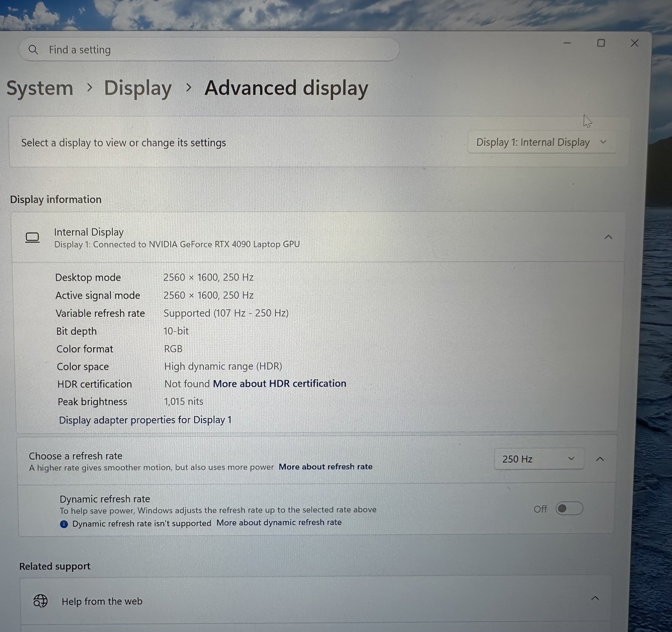Click the Choose a refresh rate label

coord(76,456)
